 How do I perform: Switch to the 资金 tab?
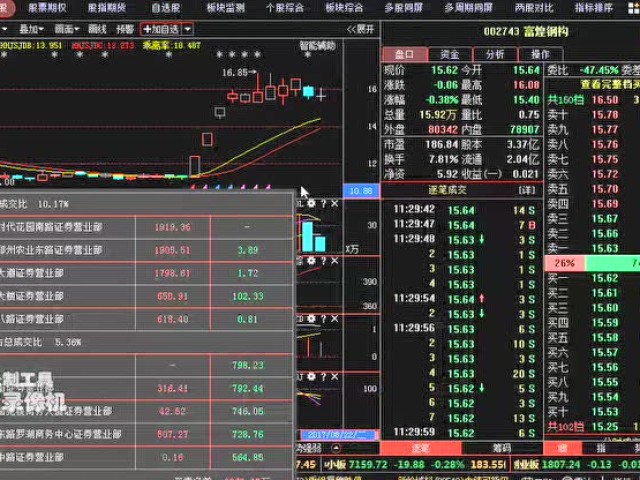point(450,55)
